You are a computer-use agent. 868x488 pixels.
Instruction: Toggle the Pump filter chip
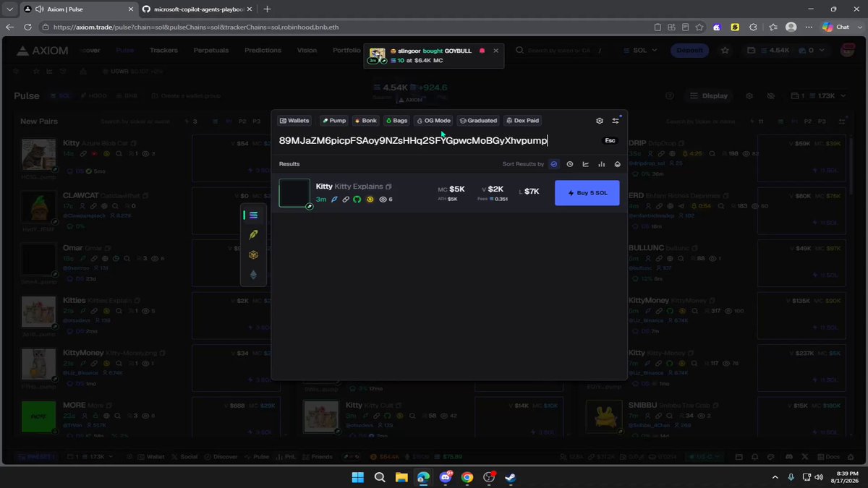pos(334,121)
